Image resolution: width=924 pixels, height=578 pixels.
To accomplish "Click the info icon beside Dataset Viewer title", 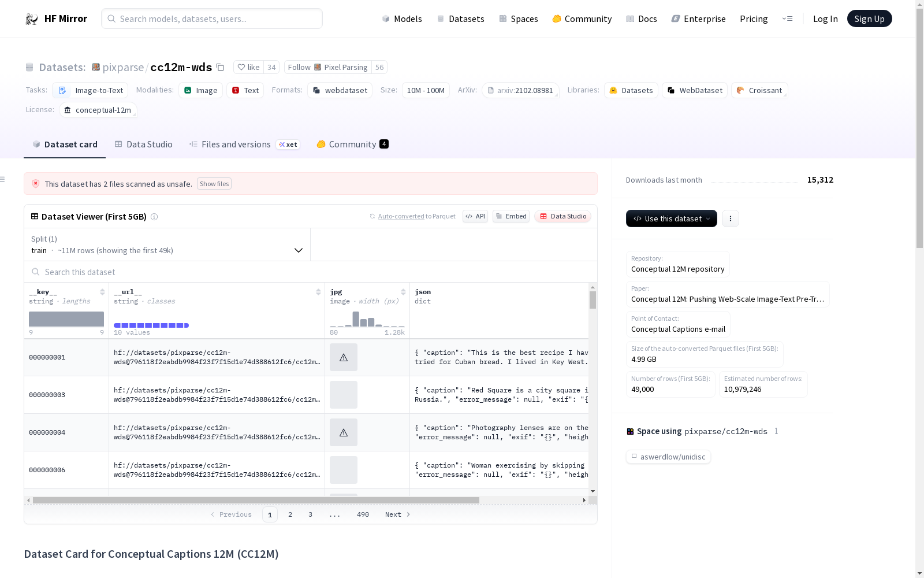I will click(x=154, y=217).
